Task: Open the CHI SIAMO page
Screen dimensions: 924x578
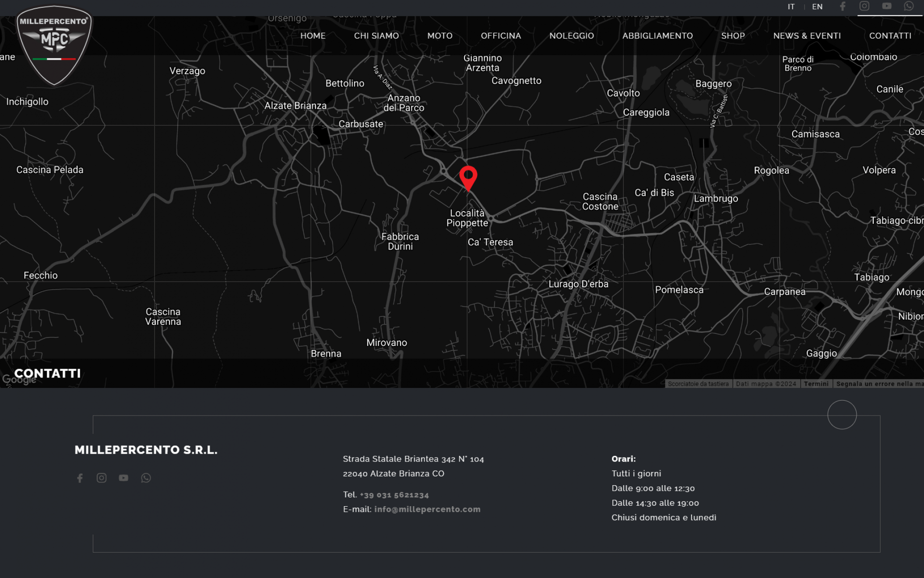Action: 376,36
